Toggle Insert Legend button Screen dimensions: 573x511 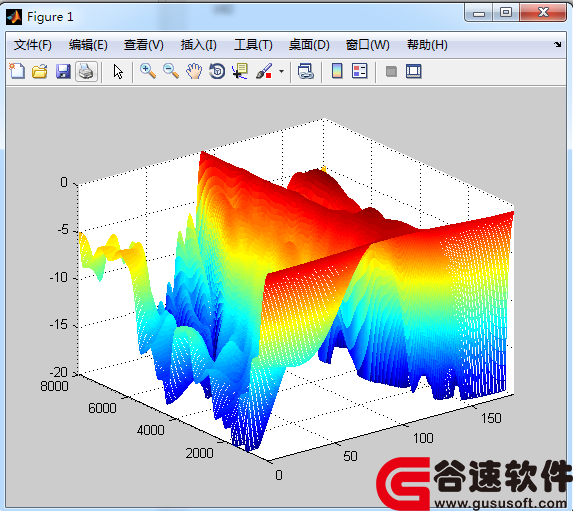coord(360,71)
